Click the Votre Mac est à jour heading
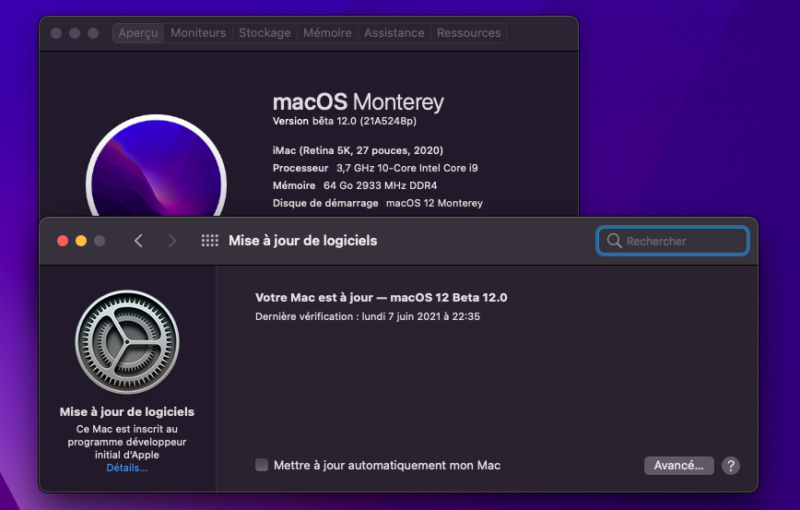Image resolution: width=800 pixels, height=510 pixels. click(381, 298)
